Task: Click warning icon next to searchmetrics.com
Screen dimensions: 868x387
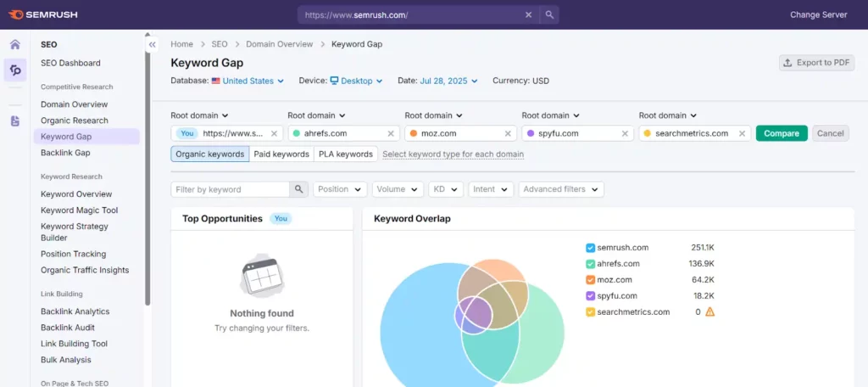Action: pos(710,311)
